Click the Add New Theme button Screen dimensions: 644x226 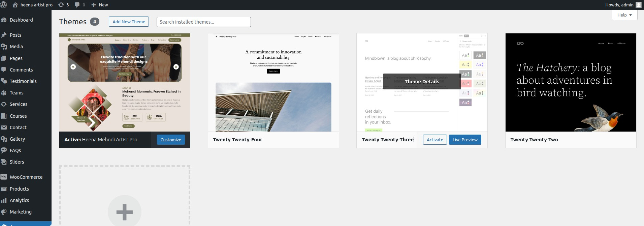pos(129,22)
